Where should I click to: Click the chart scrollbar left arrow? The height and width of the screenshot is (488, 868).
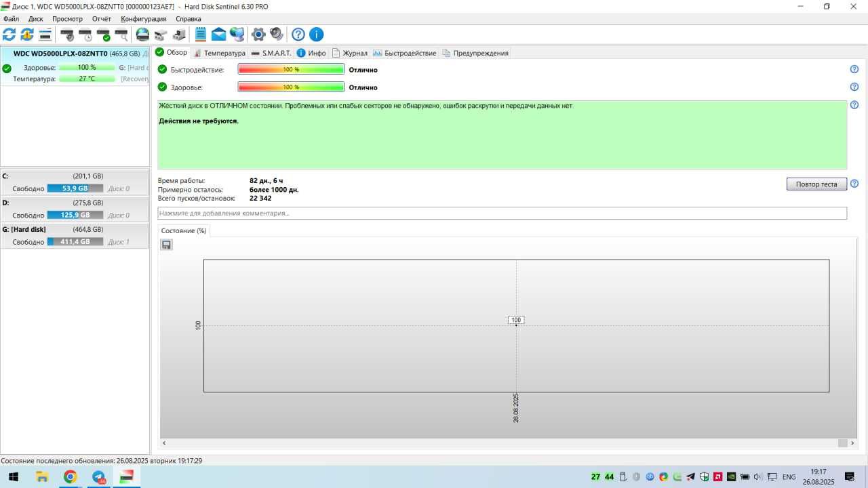pyautogui.click(x=164, y=443)
